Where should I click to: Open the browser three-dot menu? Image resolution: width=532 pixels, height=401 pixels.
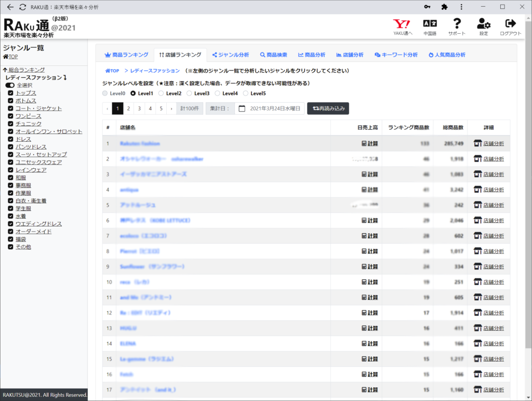(461, 7)
